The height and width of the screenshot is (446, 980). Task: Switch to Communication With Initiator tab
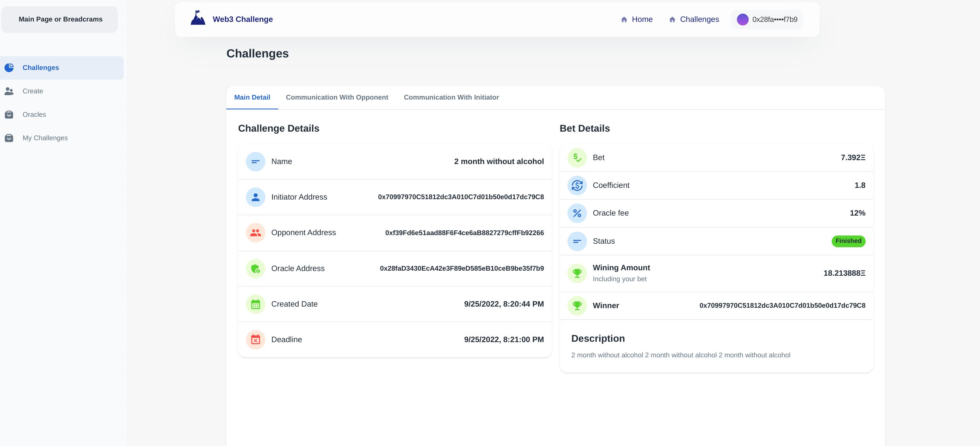451,97
